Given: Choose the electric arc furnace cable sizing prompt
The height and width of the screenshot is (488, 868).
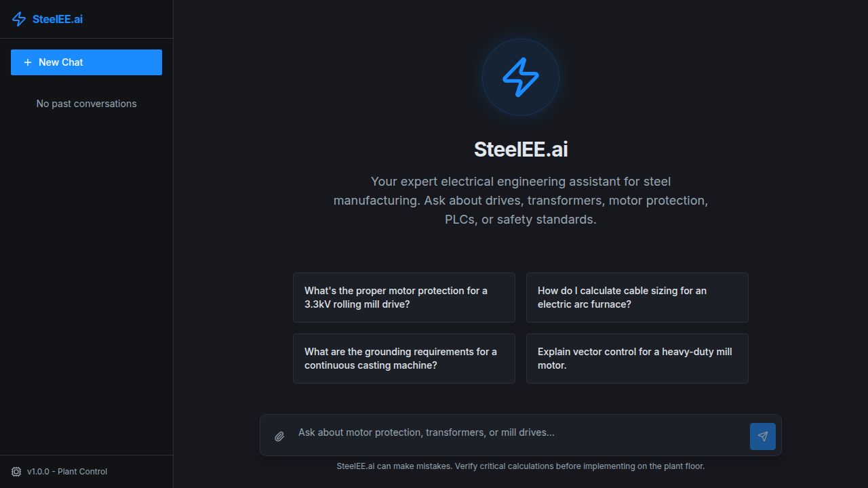Looking at the screenshot, I should [x=637, y=297].
